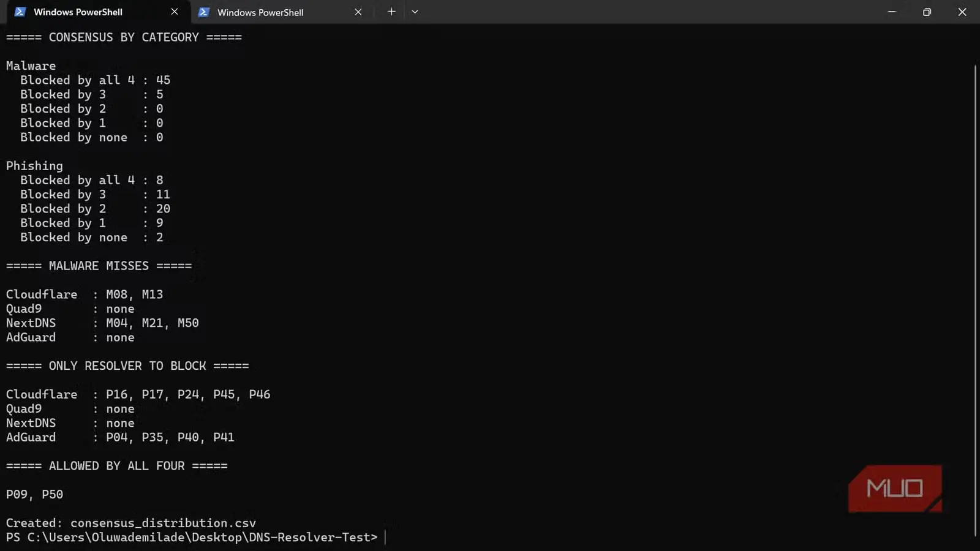Expand the new tab profile dropdown

tap(415, 12)
